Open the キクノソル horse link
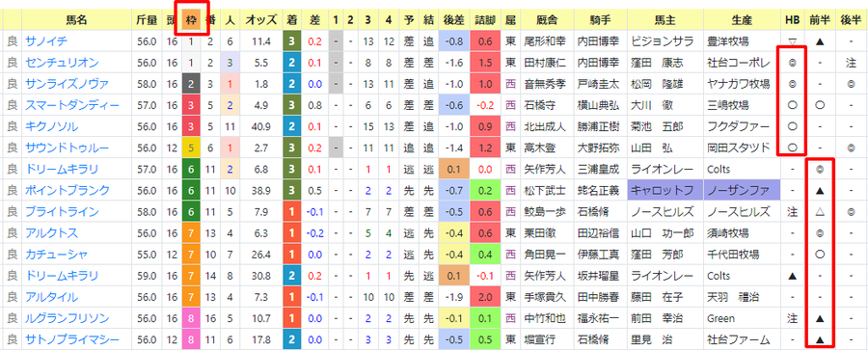868x350 pixels. tap(51, 127)
